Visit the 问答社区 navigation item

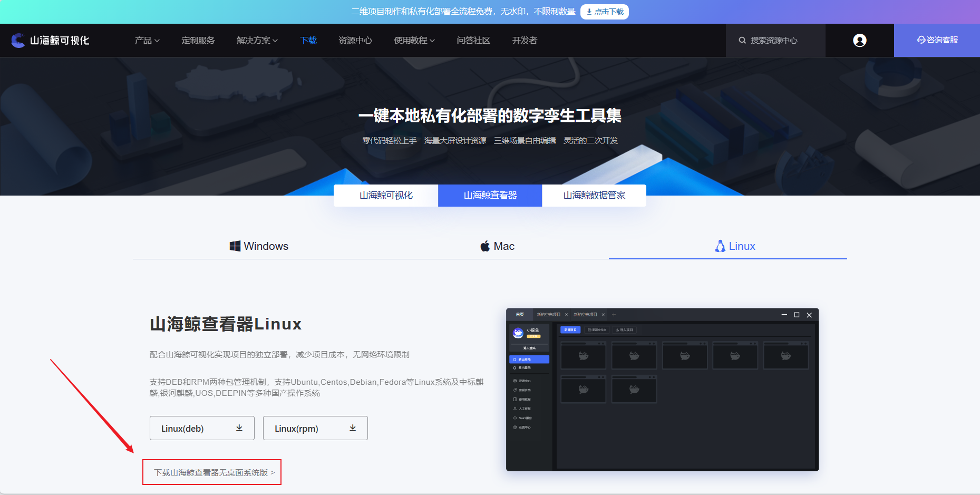pos(473,41)
